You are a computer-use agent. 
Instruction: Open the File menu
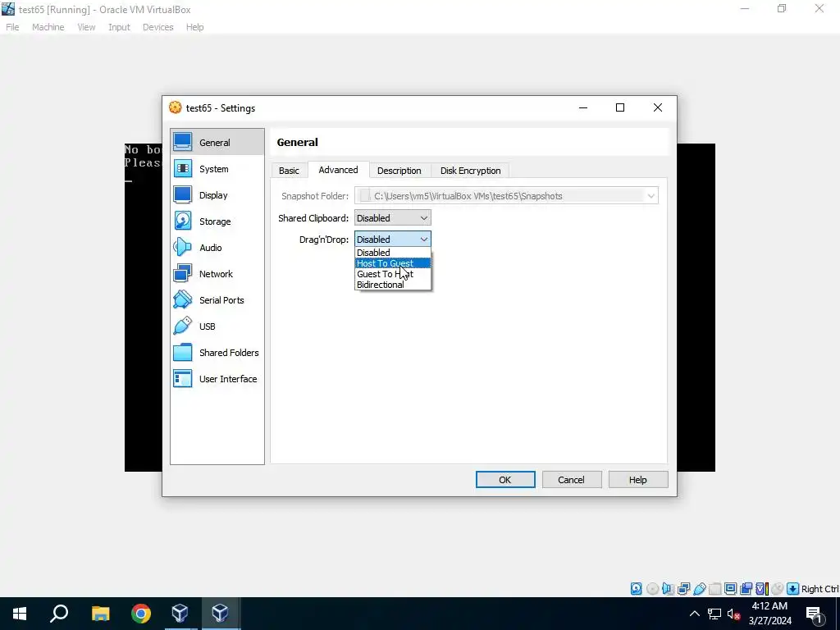pos(12,27)
